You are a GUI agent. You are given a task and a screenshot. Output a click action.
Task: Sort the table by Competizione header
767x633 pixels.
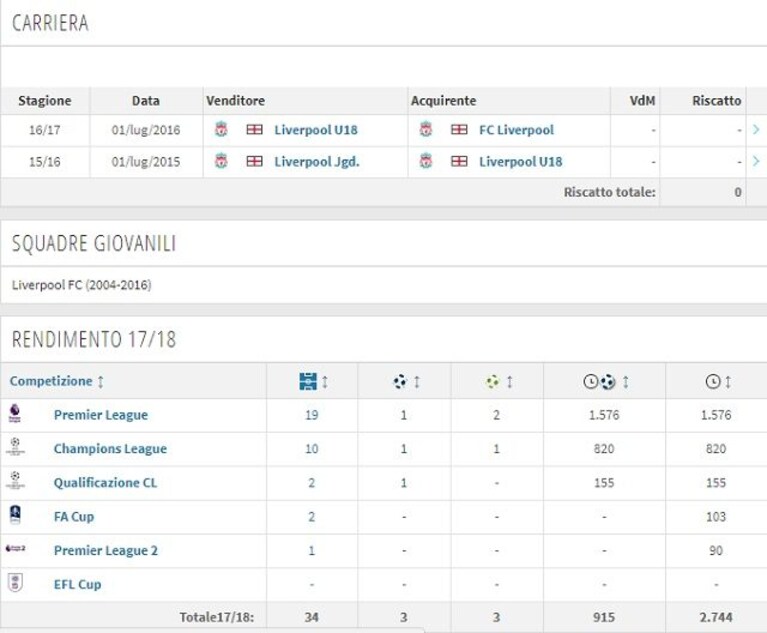(x=57, y=381)
